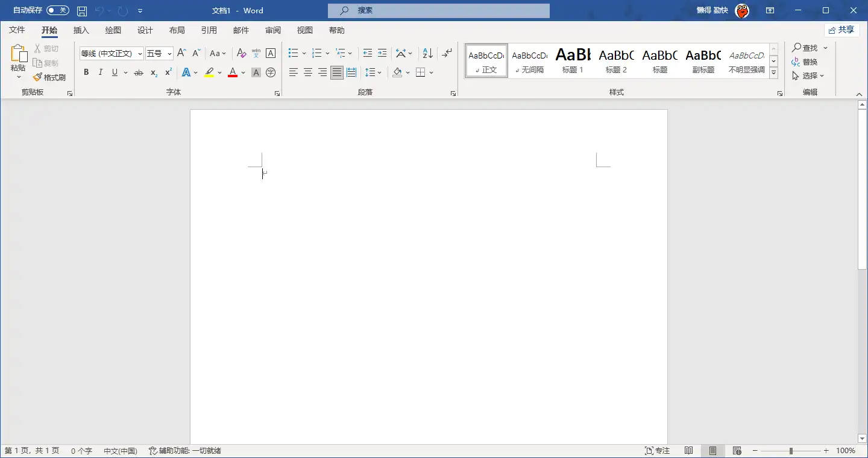Click the Copy icon
This screenshot has height=458, width=868.
coord(37,63)
